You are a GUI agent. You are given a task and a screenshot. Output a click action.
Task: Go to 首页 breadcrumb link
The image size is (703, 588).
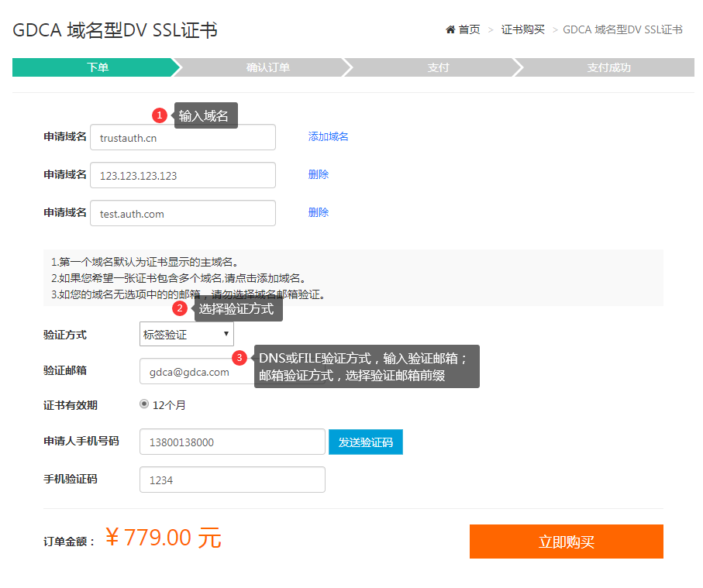469,29
